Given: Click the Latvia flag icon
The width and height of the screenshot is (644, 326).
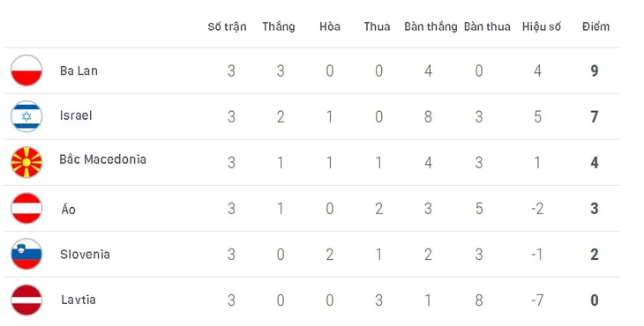Looking at the screenshot, I should pos(26,300).
